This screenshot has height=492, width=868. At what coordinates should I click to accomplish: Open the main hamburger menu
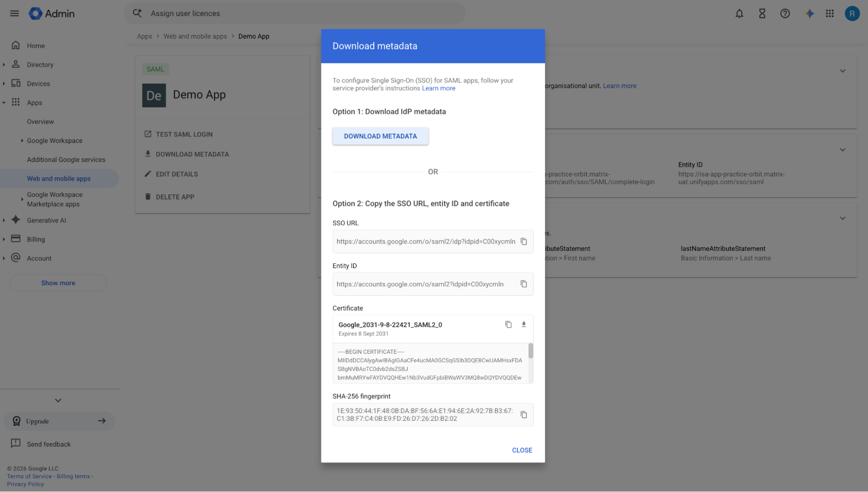click(x=14, y=13)
